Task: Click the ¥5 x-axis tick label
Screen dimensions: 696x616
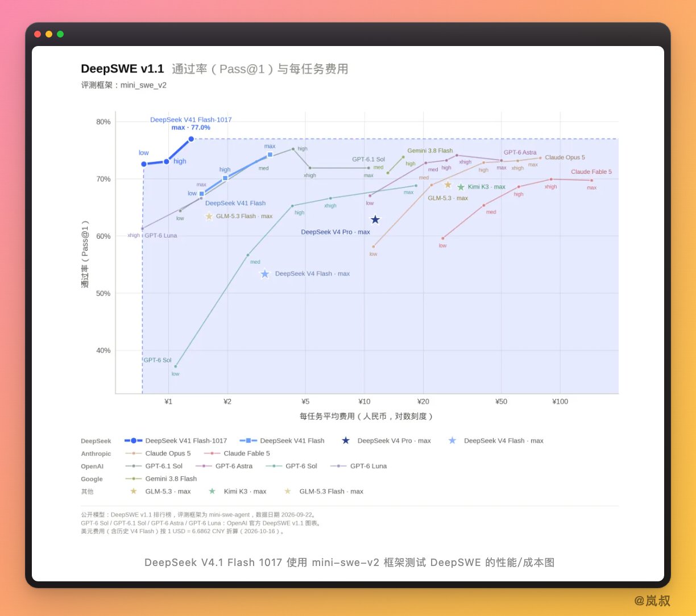Action: tap(305, 402)
